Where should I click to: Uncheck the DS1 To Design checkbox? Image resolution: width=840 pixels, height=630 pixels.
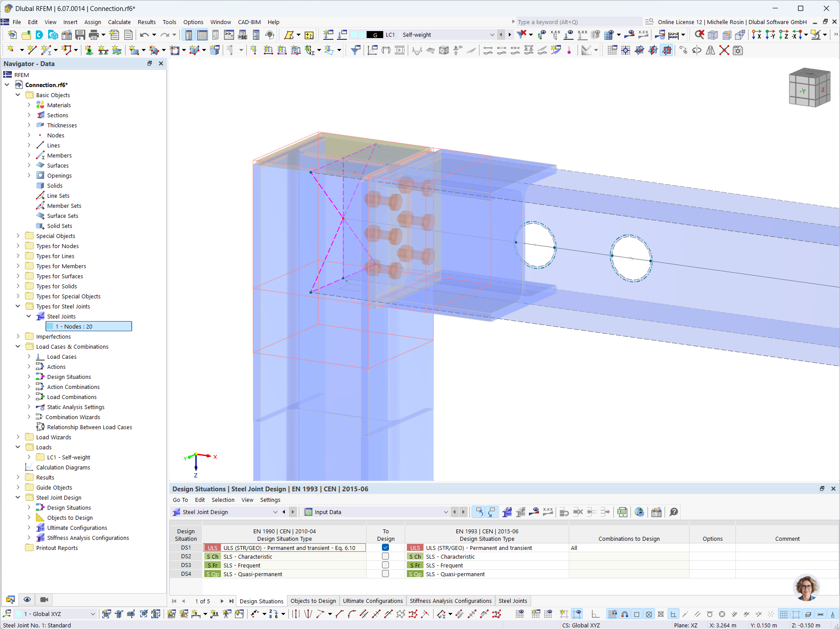click(x=385, y=548)
